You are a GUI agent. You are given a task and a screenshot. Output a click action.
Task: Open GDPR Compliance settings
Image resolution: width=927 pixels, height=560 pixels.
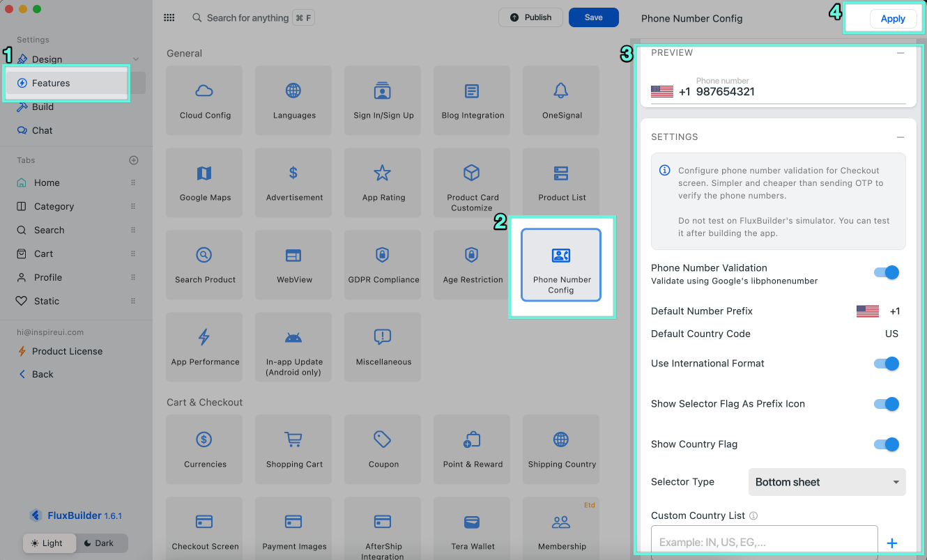[383, 265]
